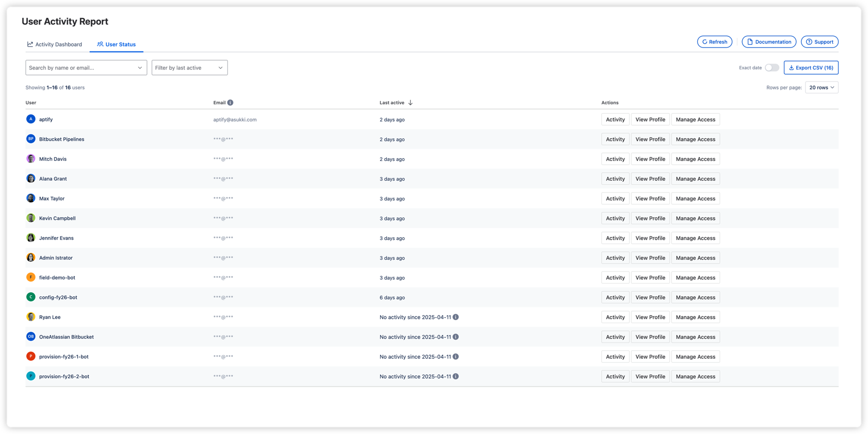Click the Refresh icon button
868x434 pixels.
coord(705,41)
